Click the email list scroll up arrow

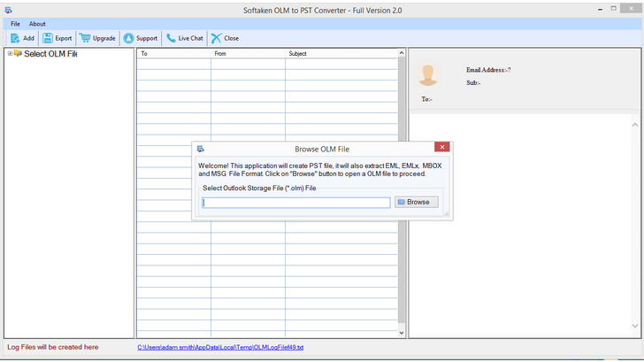402,53
